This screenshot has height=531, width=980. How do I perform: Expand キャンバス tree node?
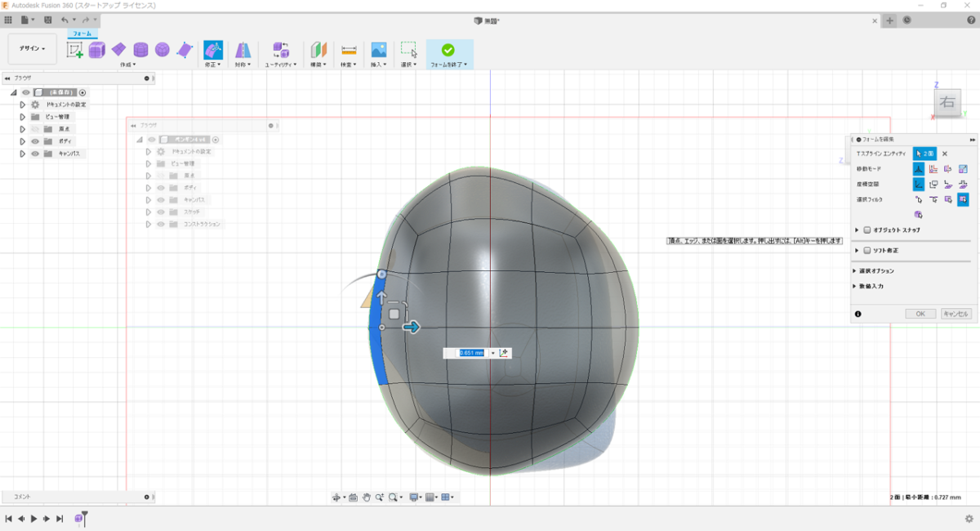[x=23, y=154]
